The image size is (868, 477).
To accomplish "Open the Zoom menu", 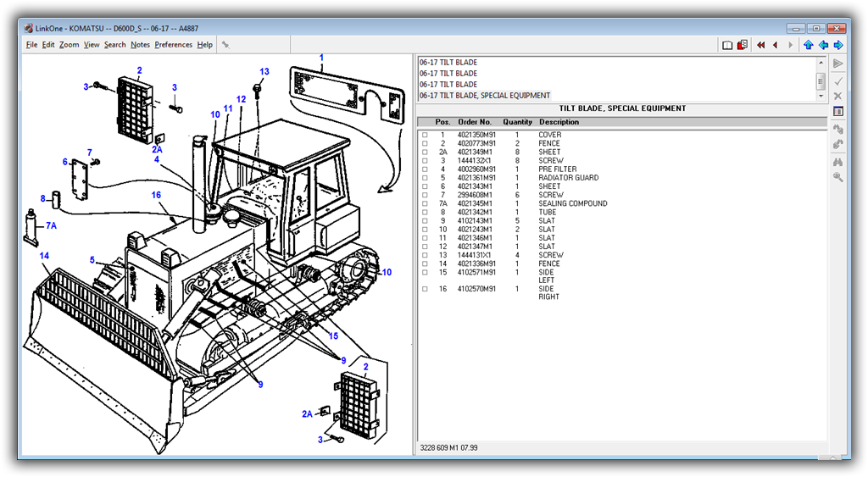I will (70, 45).
